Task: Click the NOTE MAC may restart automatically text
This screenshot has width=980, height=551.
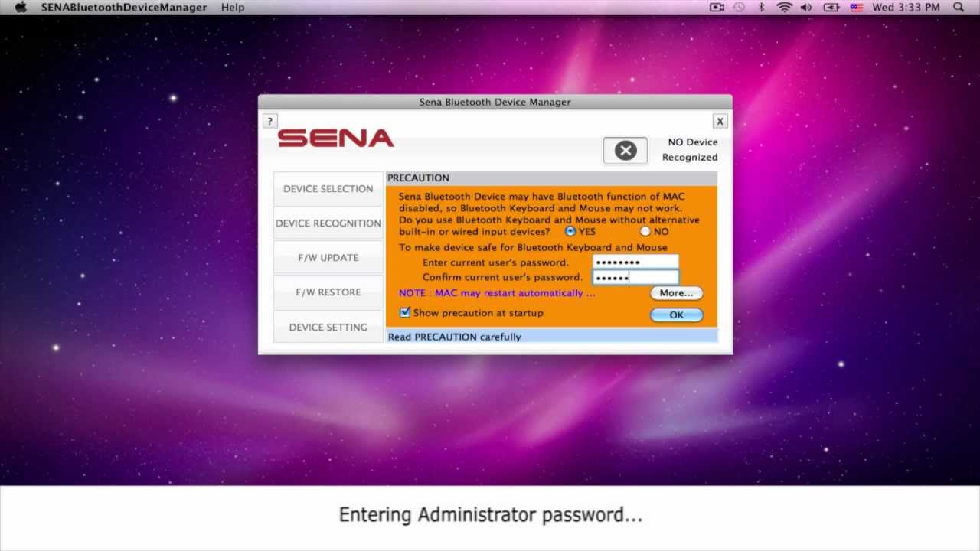Action: tap(497, 293)
